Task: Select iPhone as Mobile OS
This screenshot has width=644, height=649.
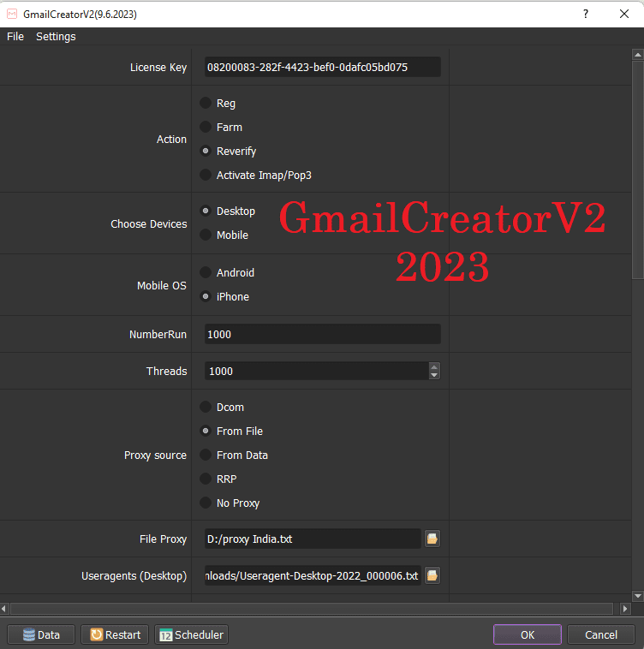Action: (x=206, y=297)
